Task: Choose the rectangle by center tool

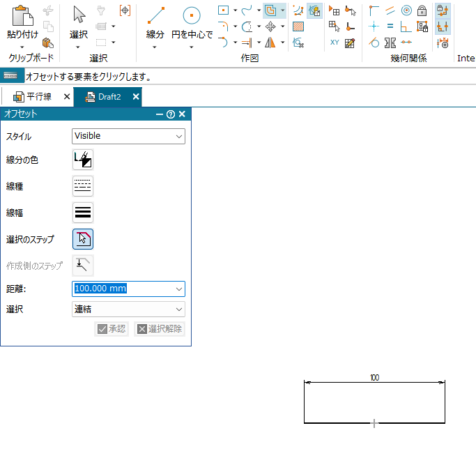Action: pyautogui.click(x=224, y=10)
